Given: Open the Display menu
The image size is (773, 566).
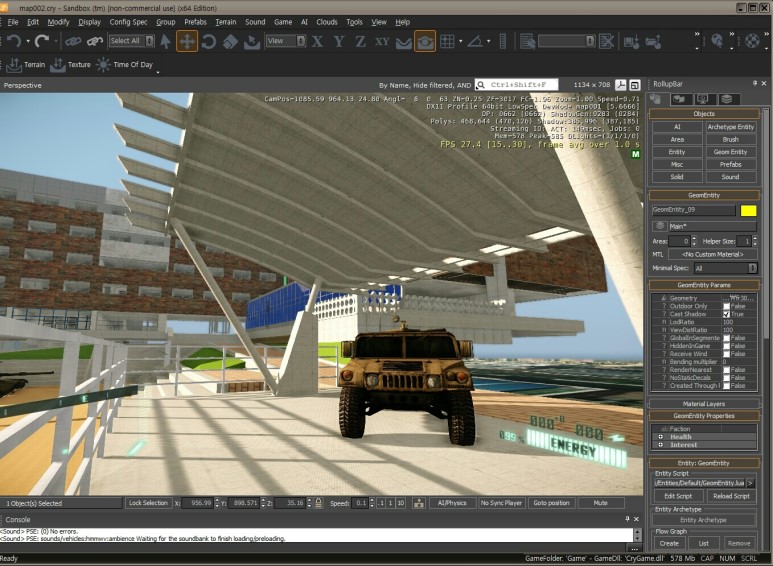Looking at the screenshot, I should pos(89,22).
